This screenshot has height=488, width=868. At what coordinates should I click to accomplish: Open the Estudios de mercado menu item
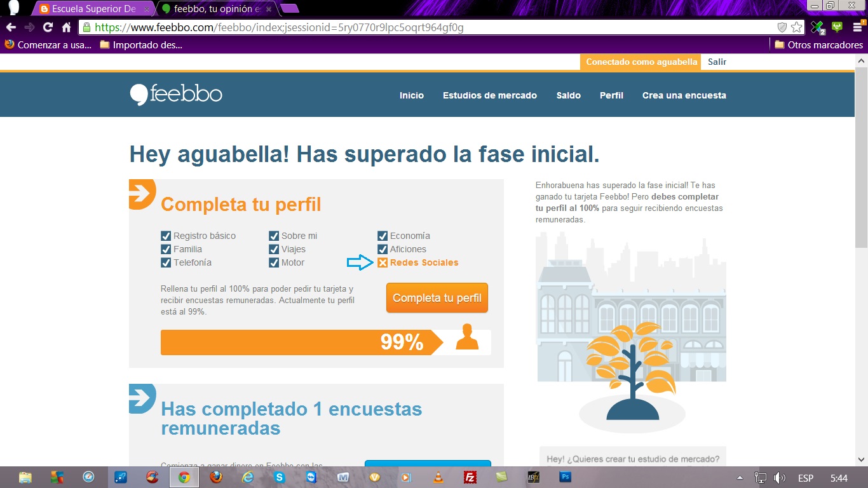pos(489,95)
